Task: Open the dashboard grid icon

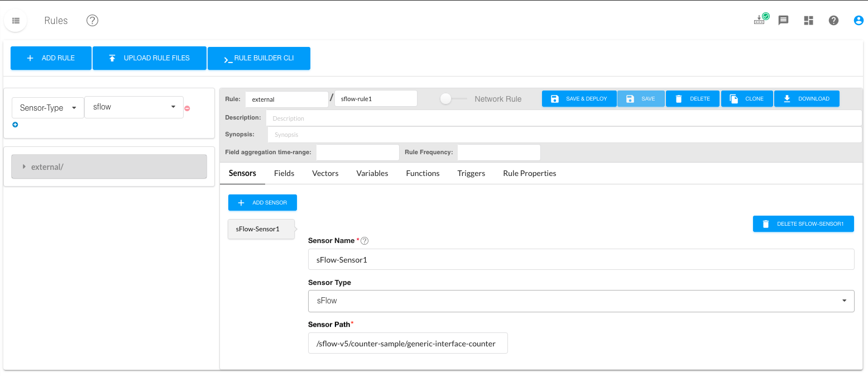Action: coord(808,21)
